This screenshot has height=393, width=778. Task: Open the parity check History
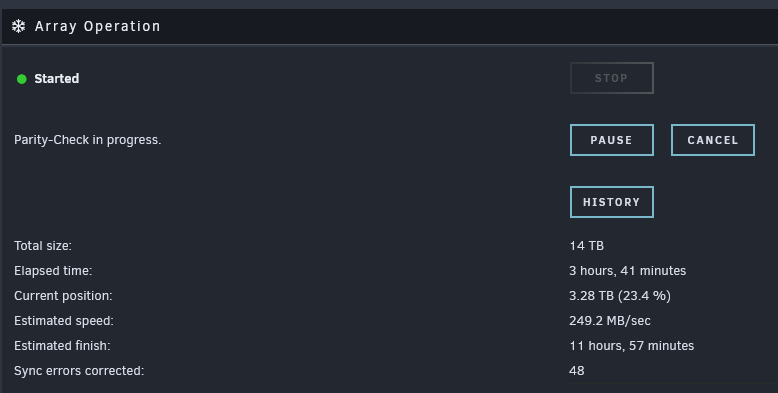612,202
